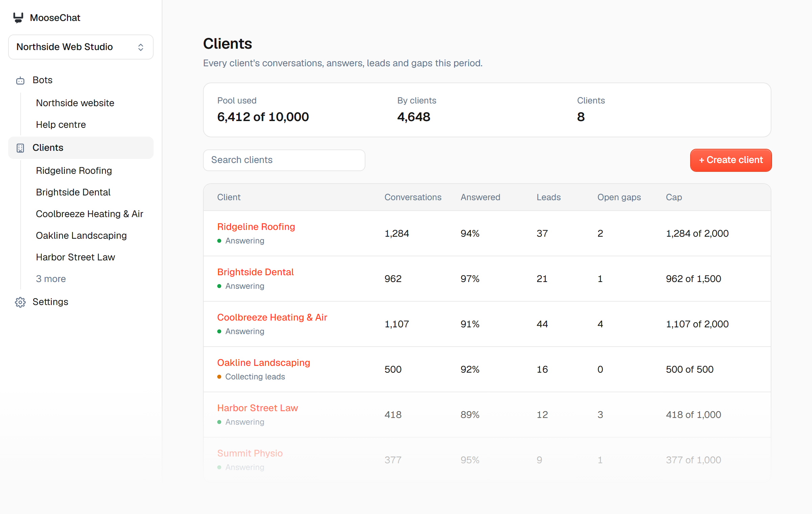The height and width of the screenshot is (514, 812).
Task: Click the Clients building icon in sidebar
Action: tap(20, 148)
